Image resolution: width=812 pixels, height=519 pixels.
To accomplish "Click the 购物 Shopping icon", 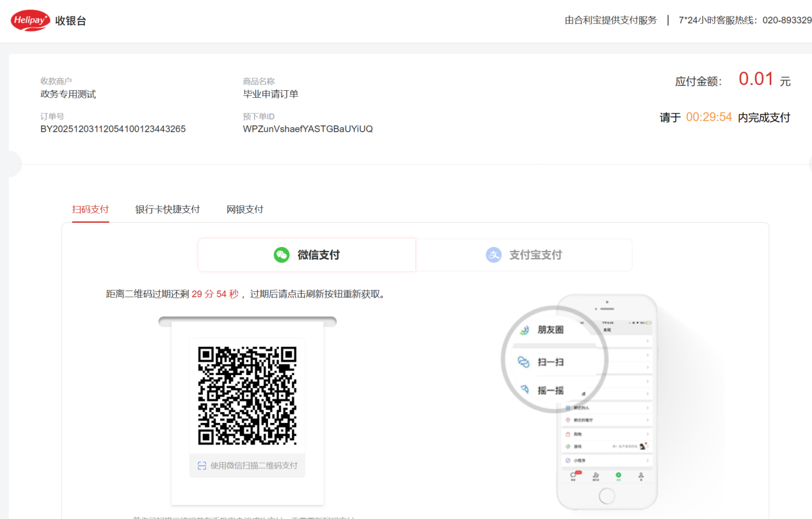I will 568,435.
